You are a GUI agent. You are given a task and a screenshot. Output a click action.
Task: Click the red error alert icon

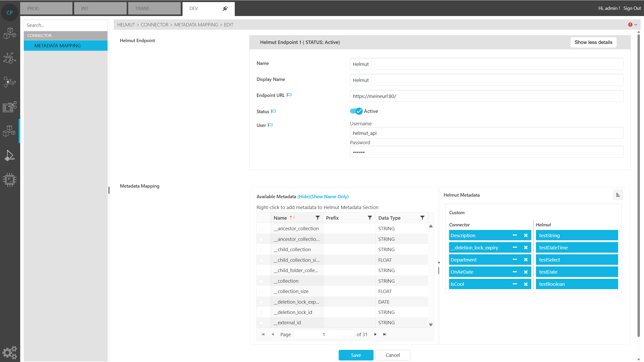click(630, 25)
